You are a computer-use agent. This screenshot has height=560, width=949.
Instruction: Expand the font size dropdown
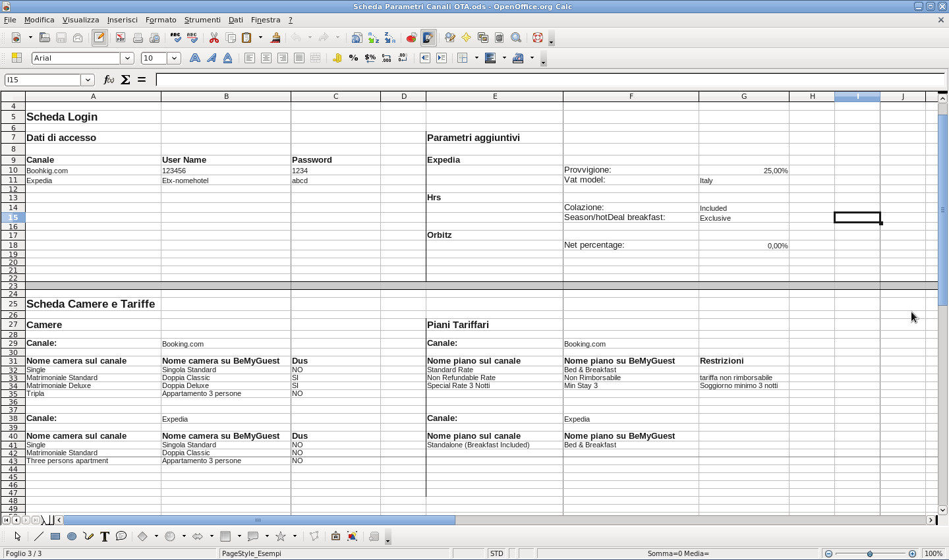174,58
